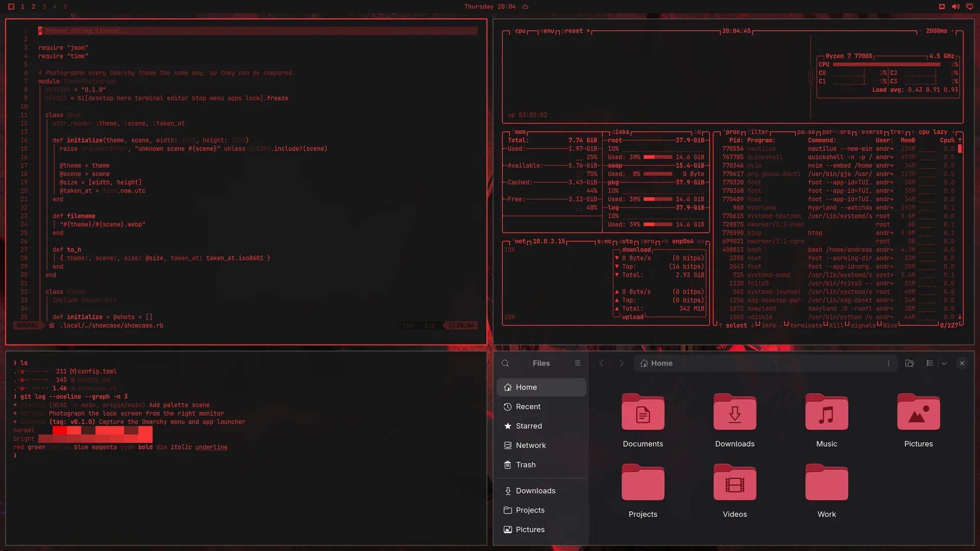
Task: Open btop menu option
Action: [x=547, y=31]
